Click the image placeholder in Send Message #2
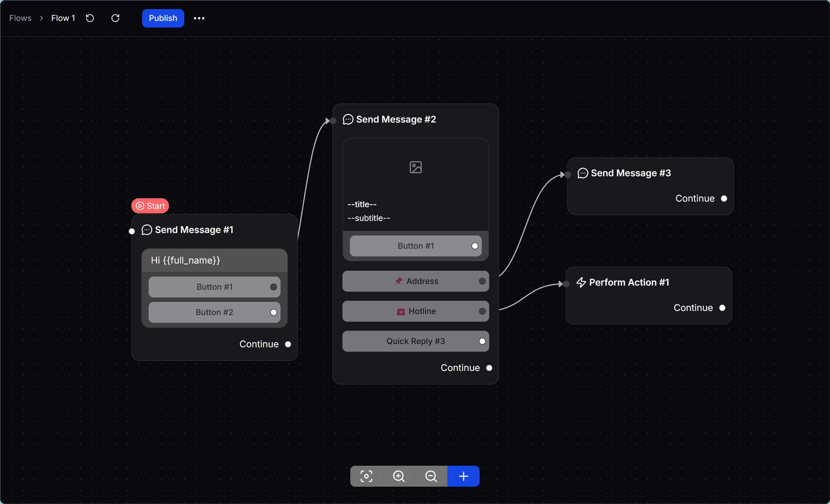830x504 pixels. (x=415, y=167)
